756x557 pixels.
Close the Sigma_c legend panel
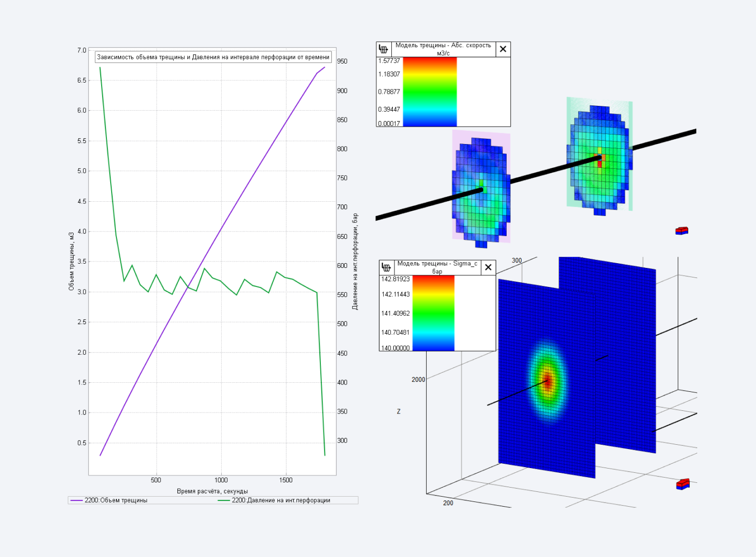[488, 267]
